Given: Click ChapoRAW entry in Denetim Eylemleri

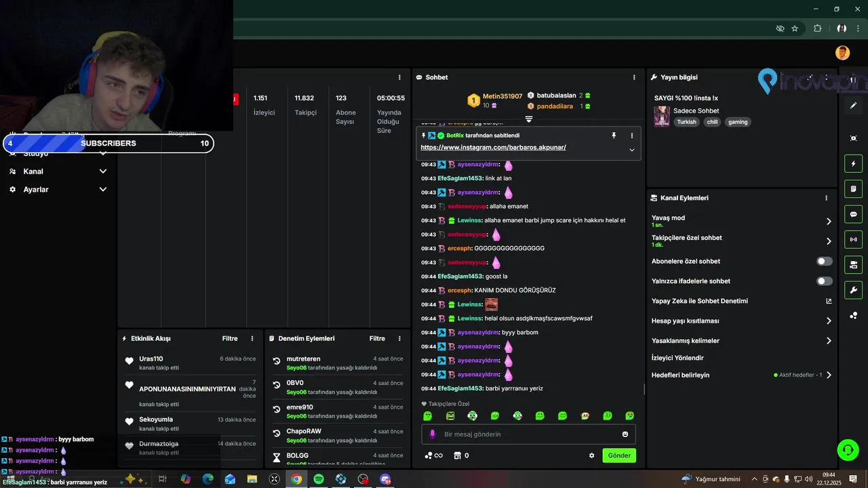Looking at the screenshot, I should [304, 431].
